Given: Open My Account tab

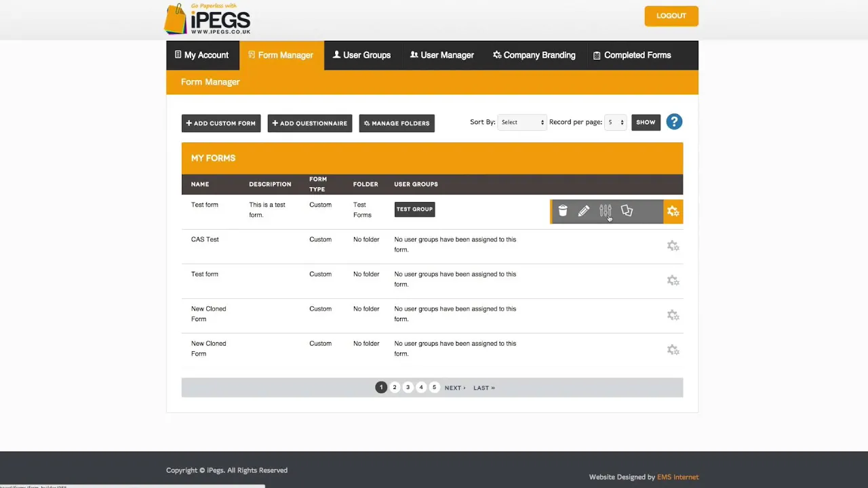Looking at the screenshot, I should coord(202,55).
